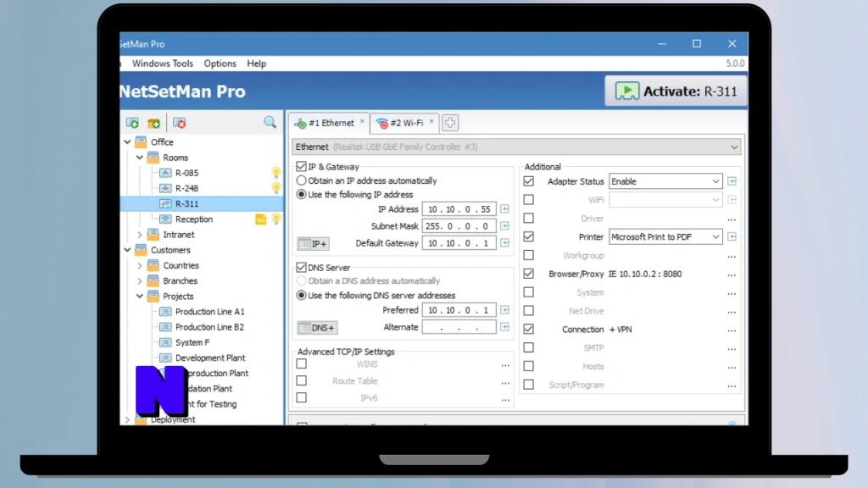Enable the WINS checkbox
Viewport: 868px width, 488px height.
pyautogui.click(x=301, y=363)
